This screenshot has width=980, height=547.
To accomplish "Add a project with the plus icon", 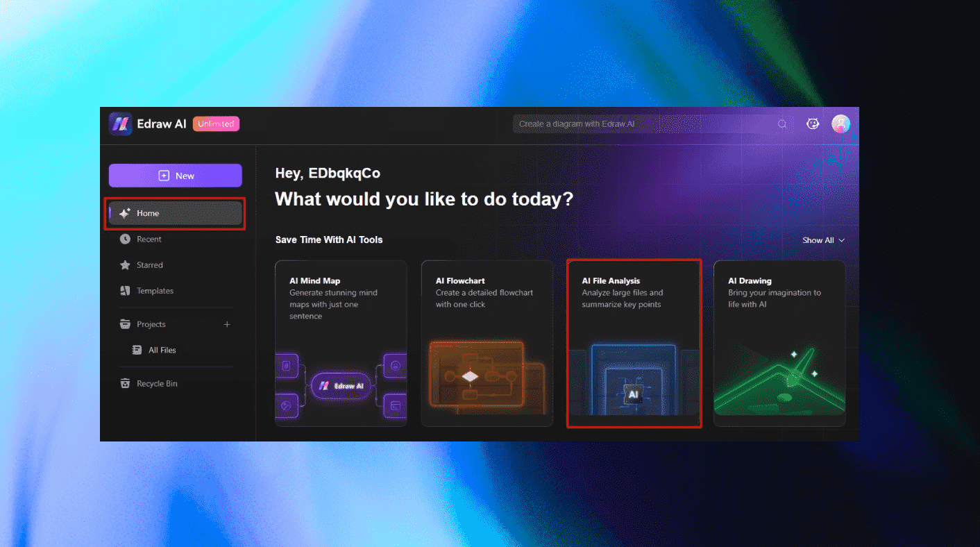I will click(227, 324).
